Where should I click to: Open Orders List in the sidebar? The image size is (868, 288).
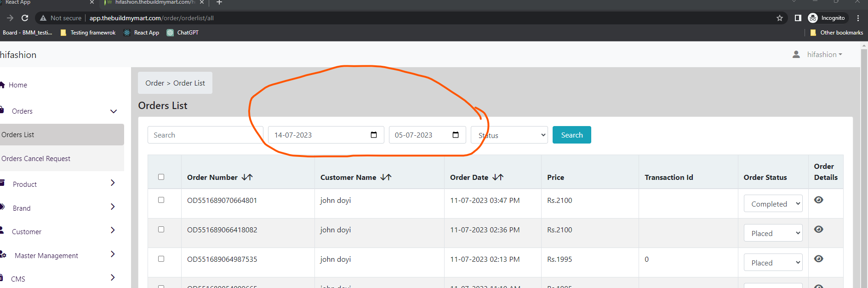click(62, 135)
